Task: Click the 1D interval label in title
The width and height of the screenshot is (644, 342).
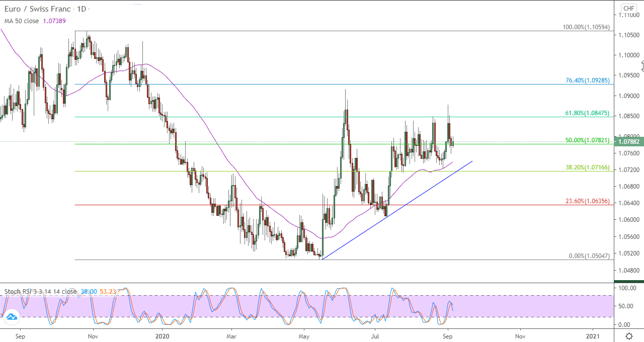Action: 82,10
